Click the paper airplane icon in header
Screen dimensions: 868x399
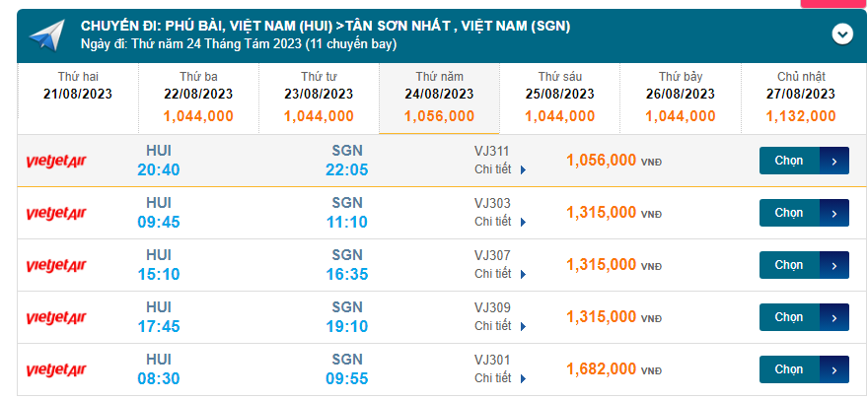click(46, 35)
